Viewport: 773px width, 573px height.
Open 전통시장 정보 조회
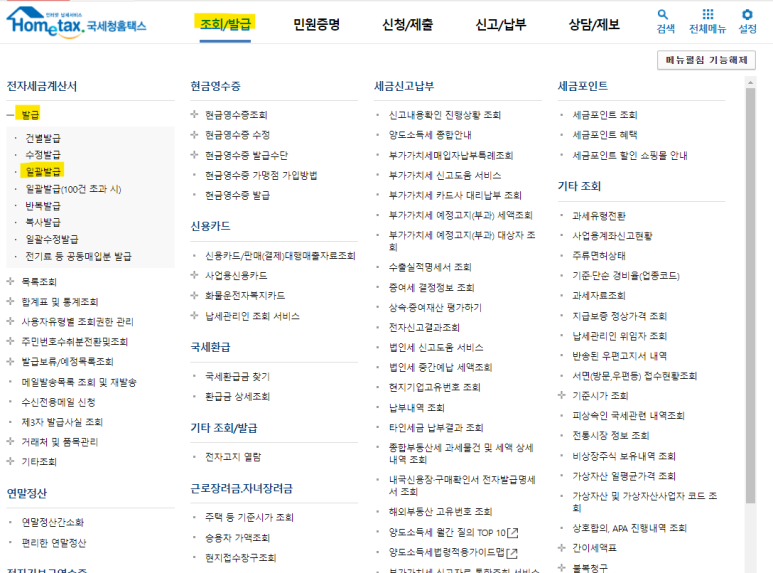tap(611, 435)
